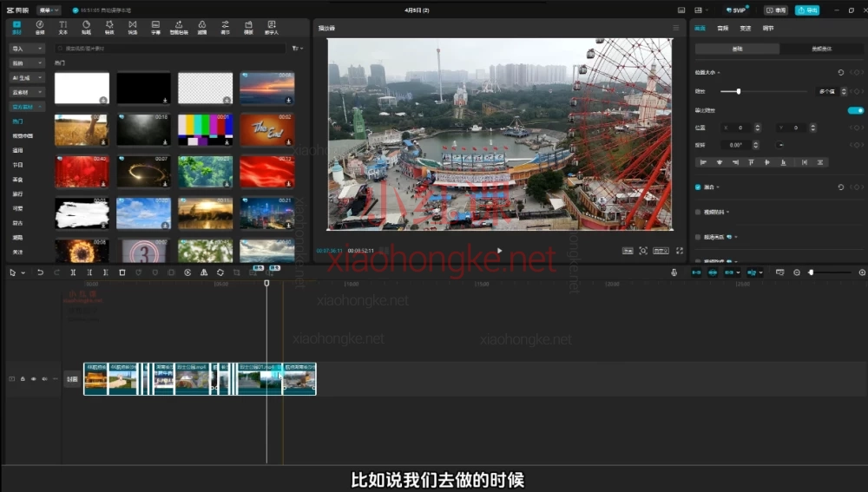
Task: Select the Basic (基础) sub-tab
Action: click(737, 49)
